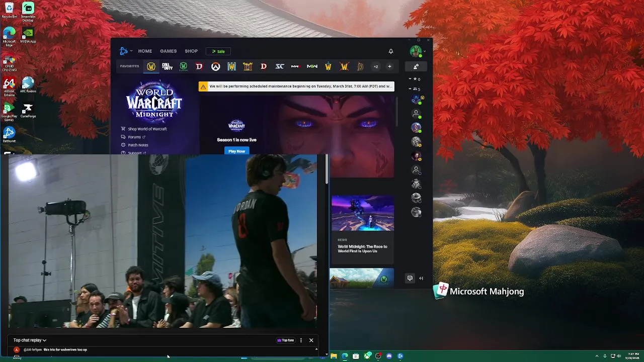Open the Battle.net logo menu
644x362 pixels.
pos(125,51)
